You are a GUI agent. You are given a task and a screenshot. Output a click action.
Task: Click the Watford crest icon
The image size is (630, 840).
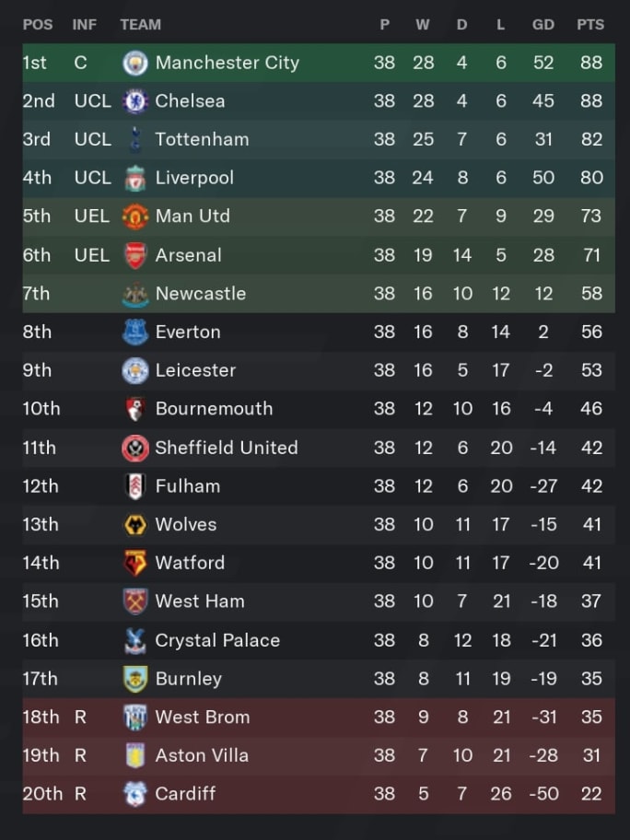(x=135, y=563)
